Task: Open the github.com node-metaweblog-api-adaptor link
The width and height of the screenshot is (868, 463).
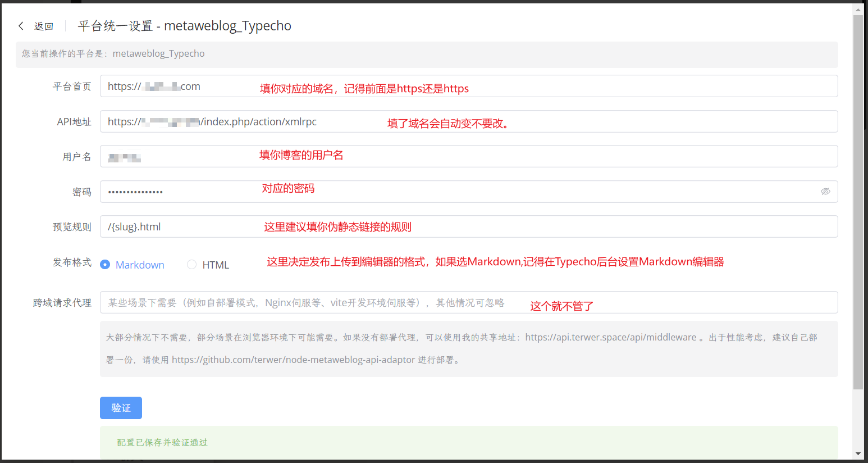Action: click(294, 360)
